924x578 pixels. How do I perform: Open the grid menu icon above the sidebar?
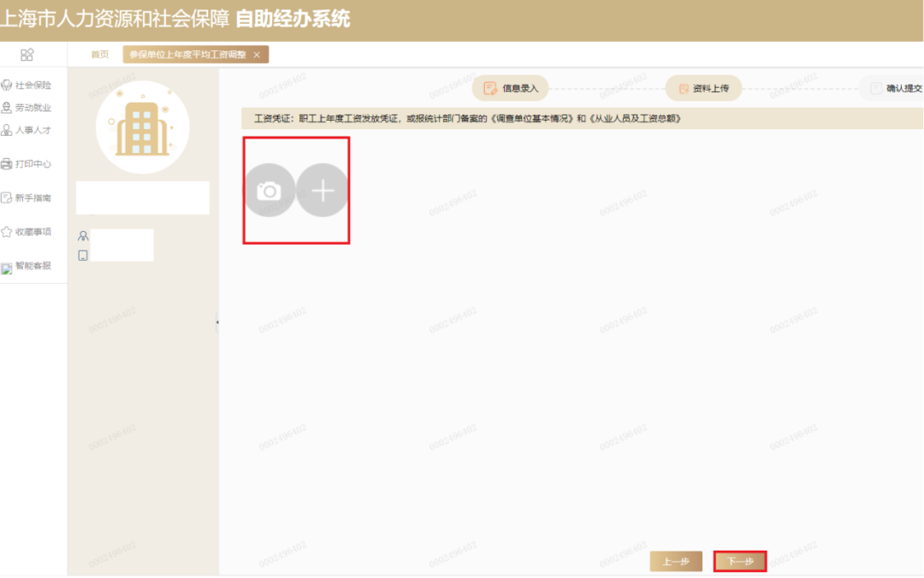(27, 55)
